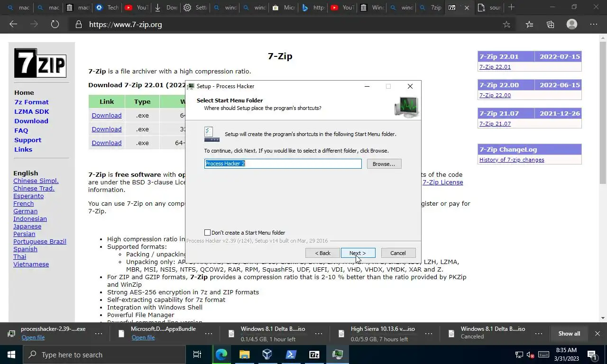Switch language to German
The image size is (607, 364).
(25, 211)
